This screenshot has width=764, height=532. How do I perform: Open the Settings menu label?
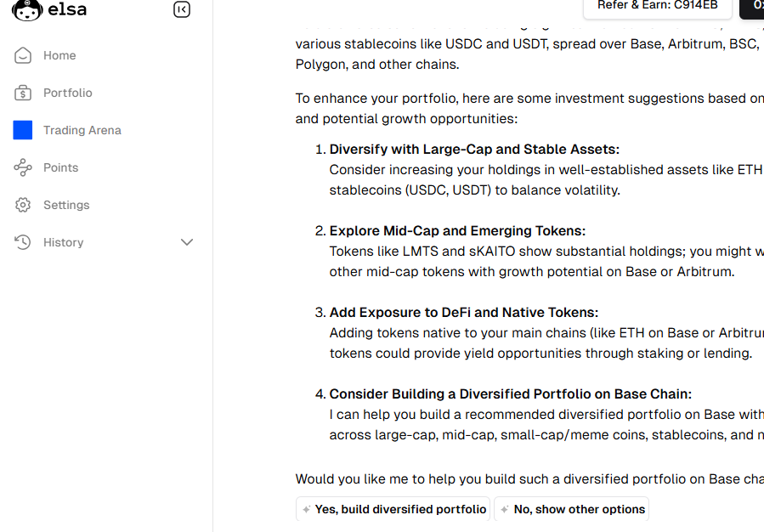(66, 205)
